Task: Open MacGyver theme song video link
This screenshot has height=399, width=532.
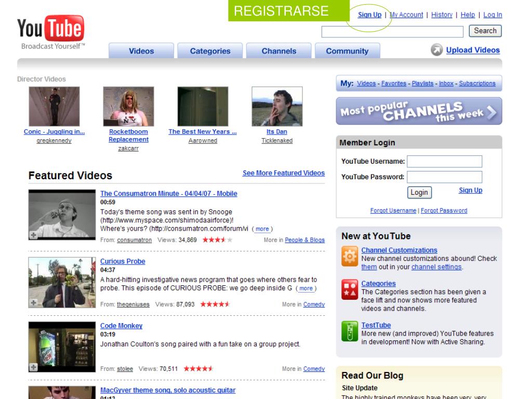Action: pyautogui.click(x=168, y=390)
